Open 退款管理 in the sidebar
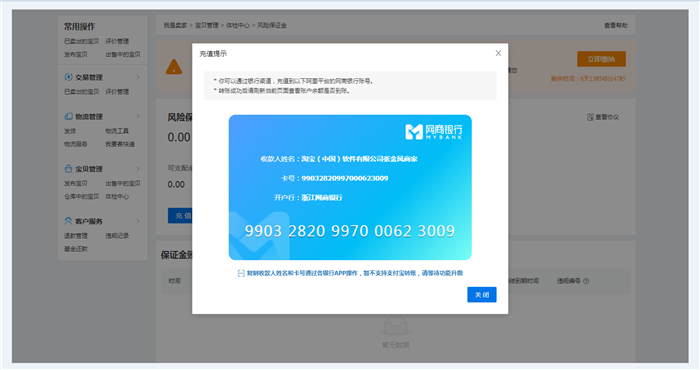Viewport: 700px width, 370px height. (x=75, y=236)
